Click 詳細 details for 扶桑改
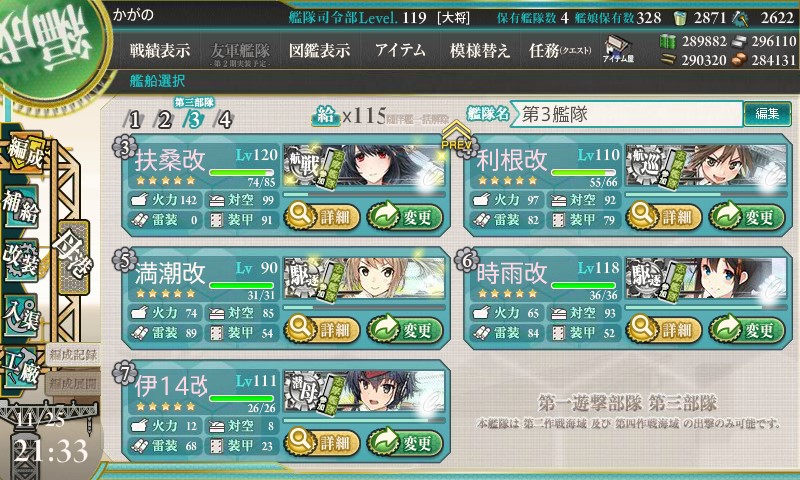 [322, 216]
